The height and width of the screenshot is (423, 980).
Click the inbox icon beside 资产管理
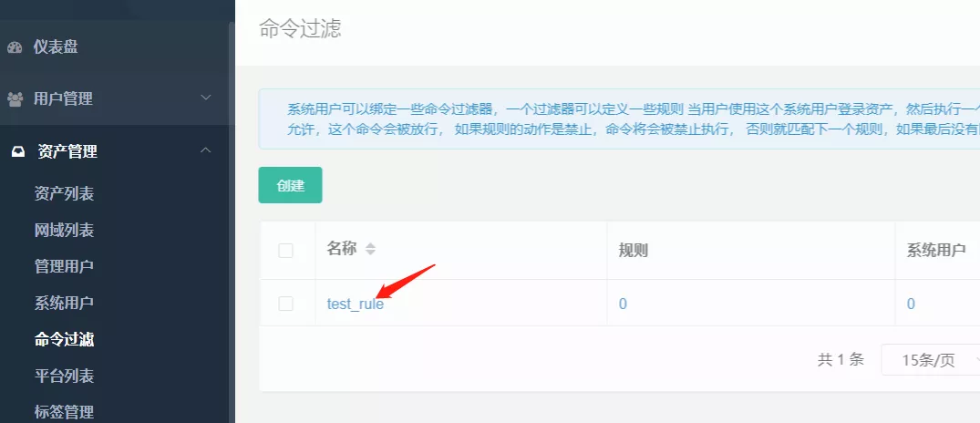coord(17,152)
